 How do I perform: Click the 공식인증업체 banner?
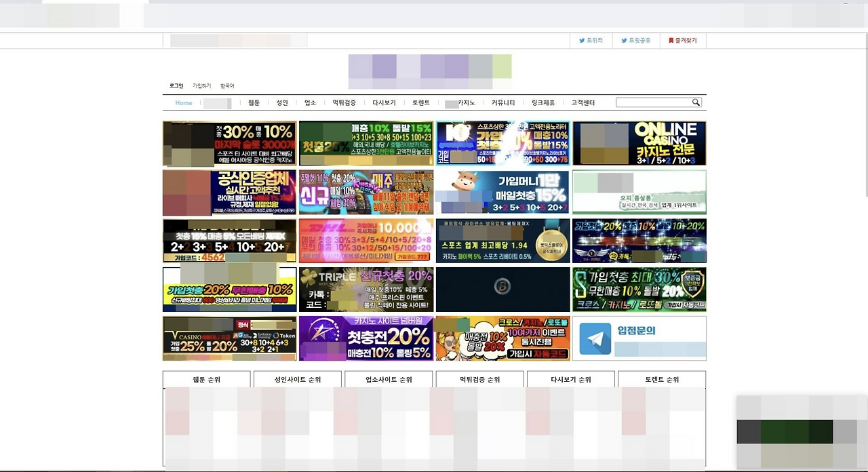[230, 193]
